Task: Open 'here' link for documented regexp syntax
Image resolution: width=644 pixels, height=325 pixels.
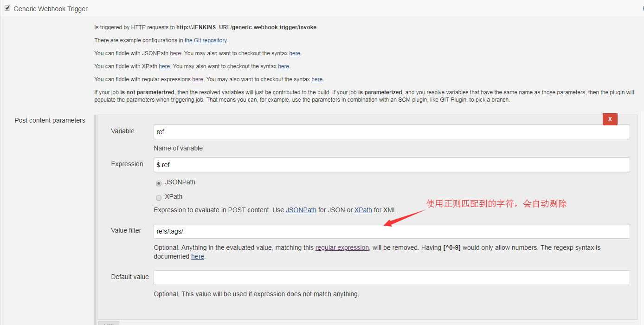Action: point(198,256)
